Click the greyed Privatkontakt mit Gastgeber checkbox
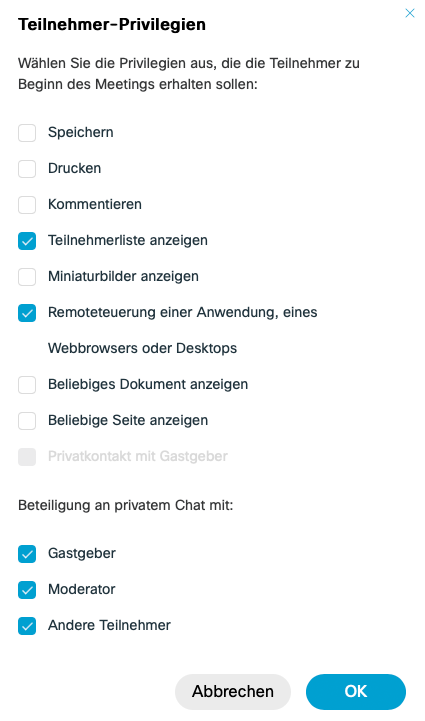The width and height of the screenshot is (425, 721). [x=27, y=457]
